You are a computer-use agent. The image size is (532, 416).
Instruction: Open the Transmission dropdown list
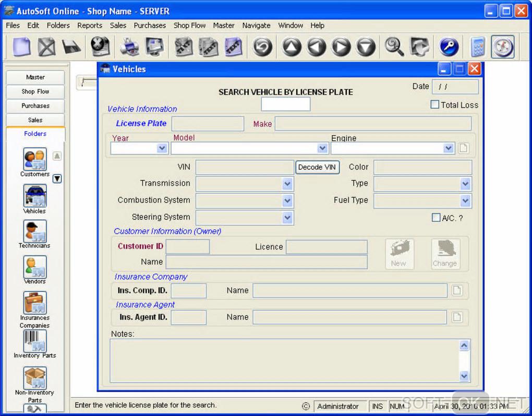point(287,184)
